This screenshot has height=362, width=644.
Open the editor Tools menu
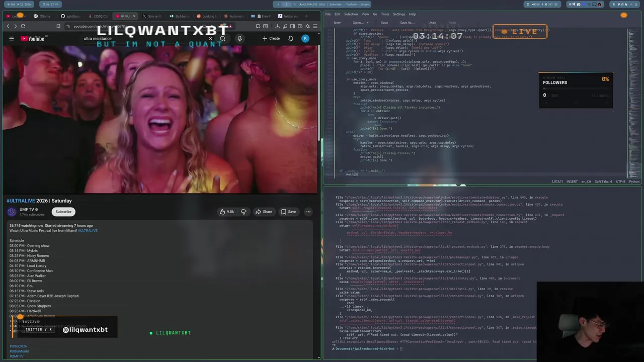[385, 14]
